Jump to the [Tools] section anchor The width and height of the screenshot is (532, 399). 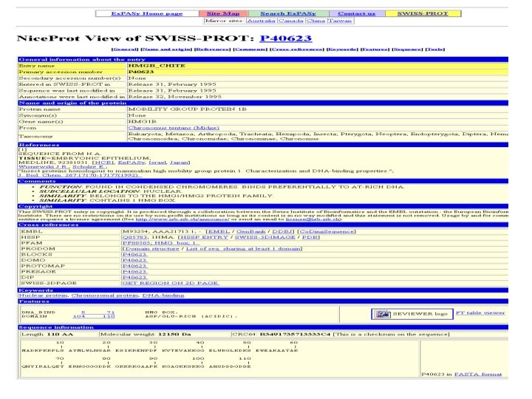click(x=435, y=50)
